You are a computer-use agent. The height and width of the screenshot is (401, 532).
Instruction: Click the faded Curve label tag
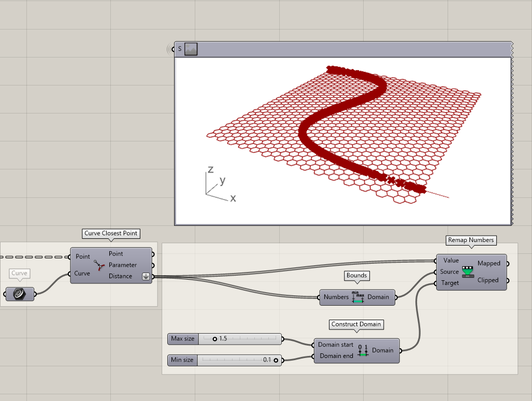click(19, 274)
